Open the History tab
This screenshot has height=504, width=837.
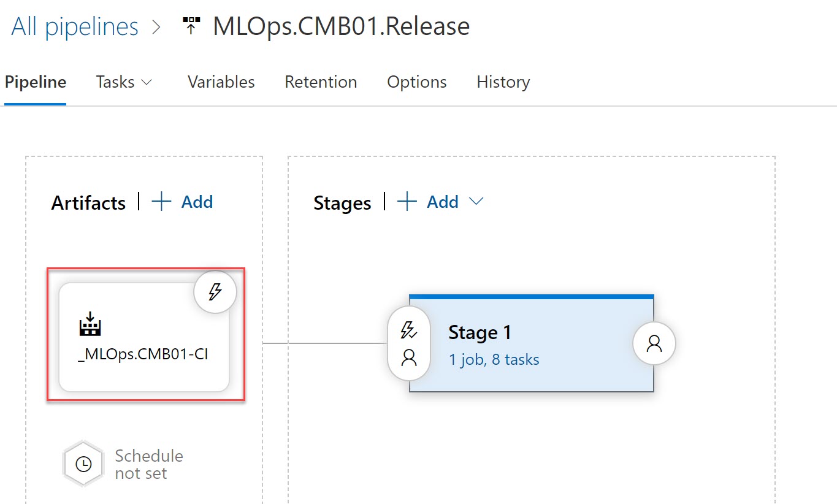tap(502, 82)
